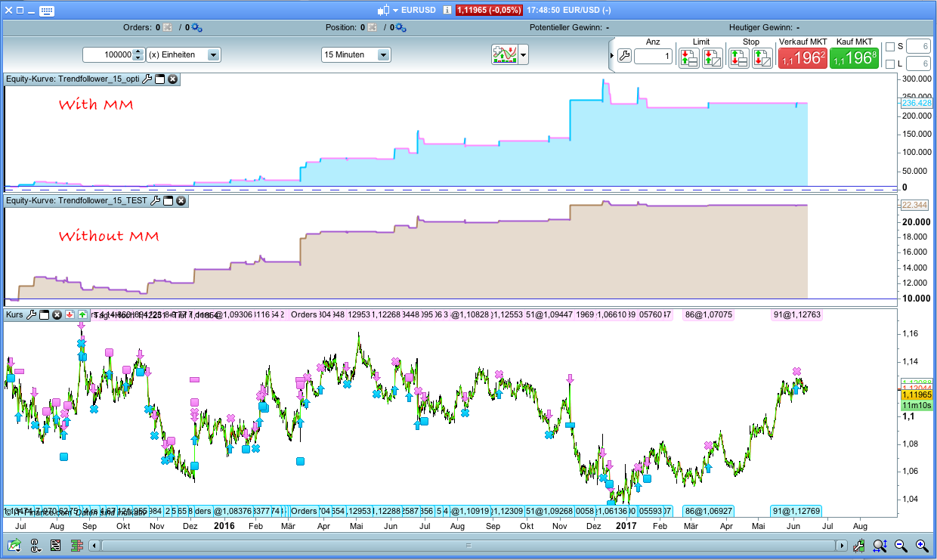Viewport: 937px width, 560px height.
Task: Open the order panel wrench settings
Action: point(624,55)
